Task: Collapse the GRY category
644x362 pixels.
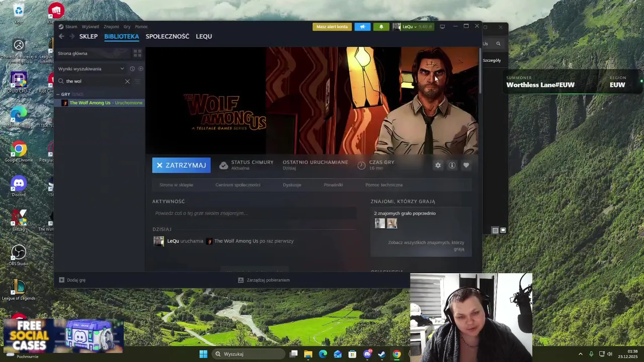Action: coord(58,95)
